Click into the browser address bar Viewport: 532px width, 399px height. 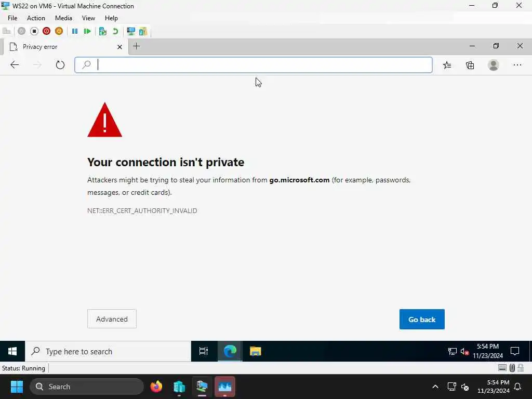tap(254, 65)
